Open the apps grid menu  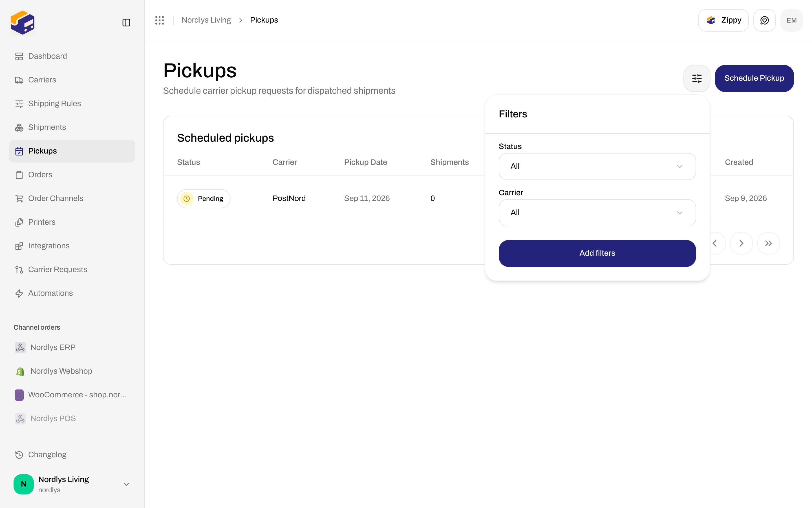[x=160, y=20]
